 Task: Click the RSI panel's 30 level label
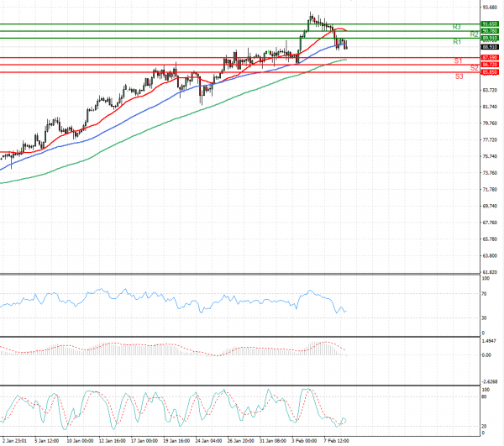pyautogui.click(x=485, y=318)
